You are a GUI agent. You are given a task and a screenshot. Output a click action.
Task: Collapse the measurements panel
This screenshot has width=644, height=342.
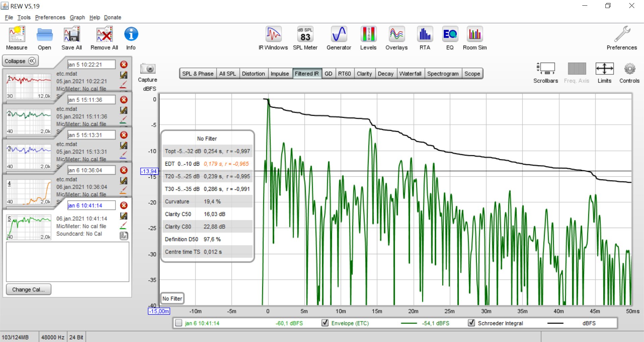point(20,61)
